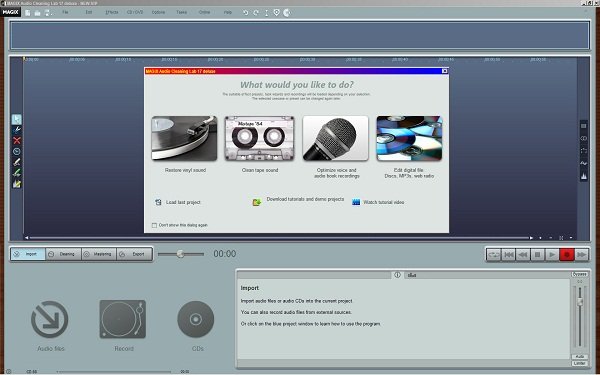The height and width of the screenshot is (375, 600).
Task: Select the yellow notepad marker tool
Action: click(x=16, y=184)
